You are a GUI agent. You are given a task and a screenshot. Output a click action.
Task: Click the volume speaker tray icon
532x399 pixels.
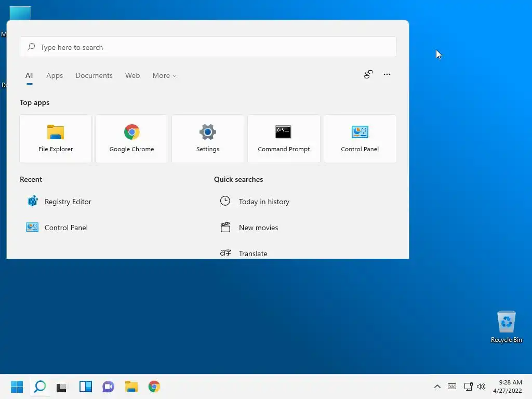[481, 387]
